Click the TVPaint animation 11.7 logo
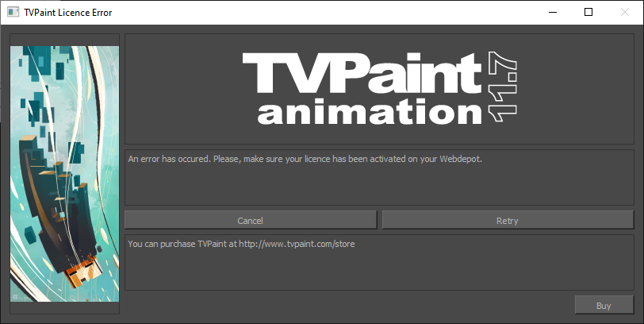 (379, 88)
